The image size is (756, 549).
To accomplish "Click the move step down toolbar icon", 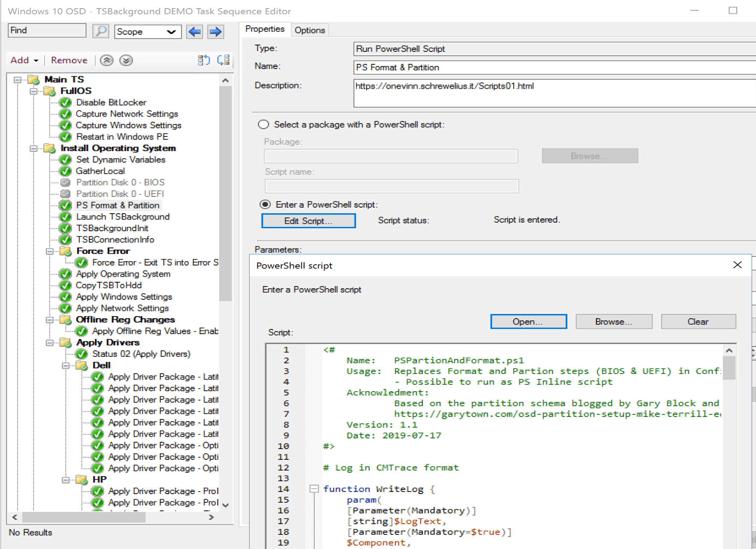I will tap(223, 60).
